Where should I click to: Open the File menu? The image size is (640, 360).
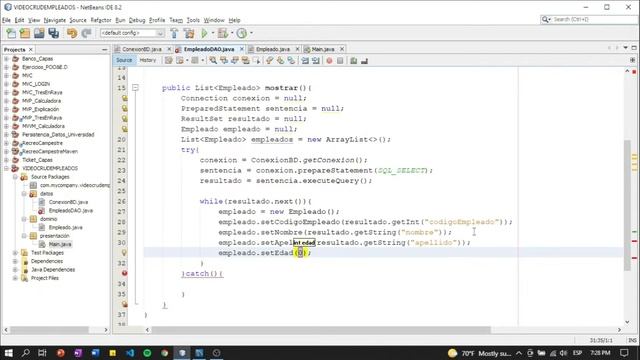tap(6, 20)
